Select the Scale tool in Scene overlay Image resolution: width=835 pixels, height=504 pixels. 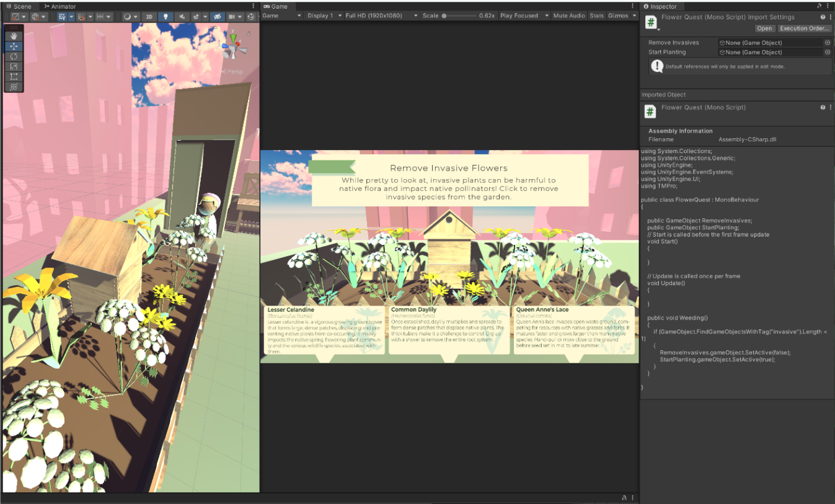point(14,66)
